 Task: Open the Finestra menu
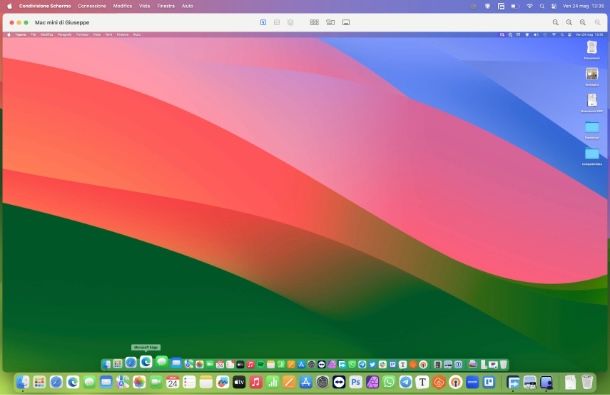click(x=166, y=6)
